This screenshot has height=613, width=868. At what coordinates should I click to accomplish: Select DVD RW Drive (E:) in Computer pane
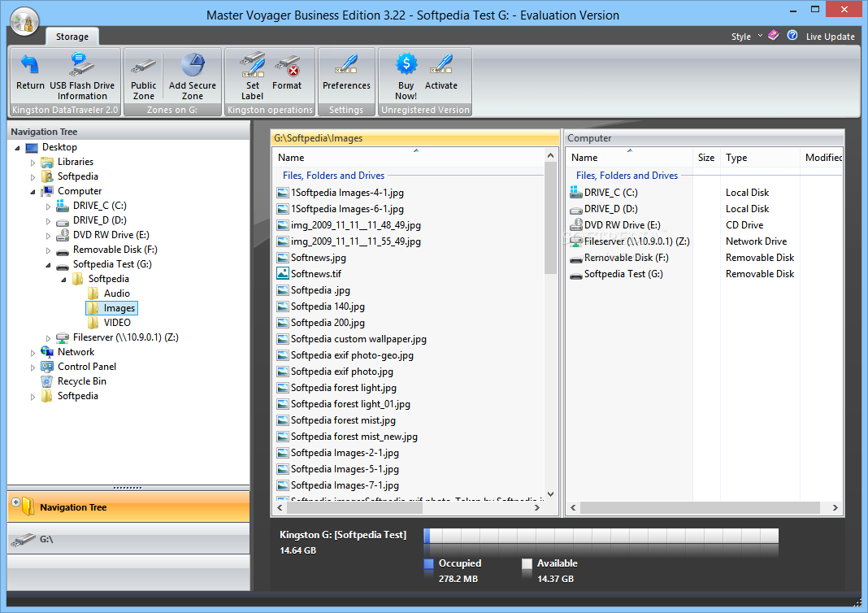click(615, 225)
